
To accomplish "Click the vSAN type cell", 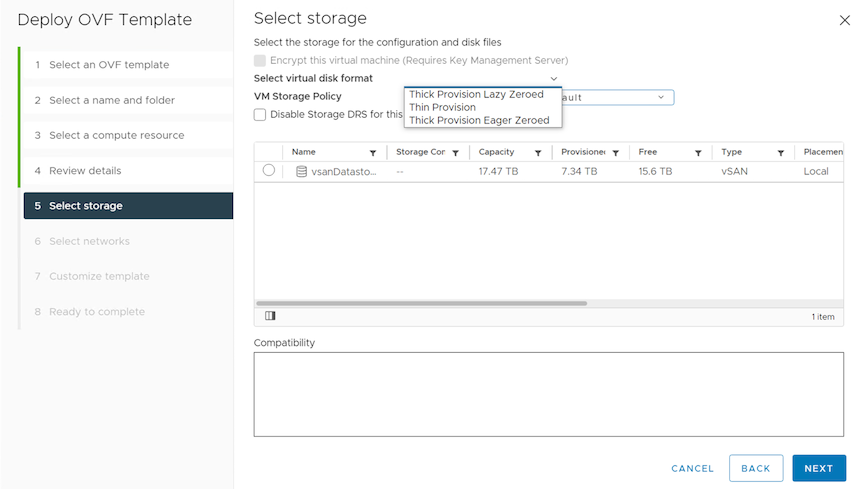I will pyautogui.click(x=735, y=171).
